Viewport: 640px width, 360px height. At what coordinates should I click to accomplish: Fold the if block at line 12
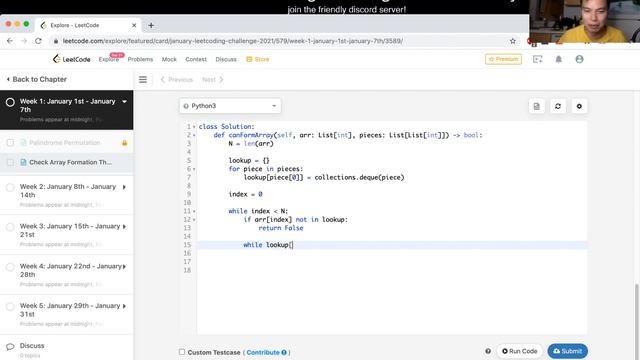click(194, 220)
